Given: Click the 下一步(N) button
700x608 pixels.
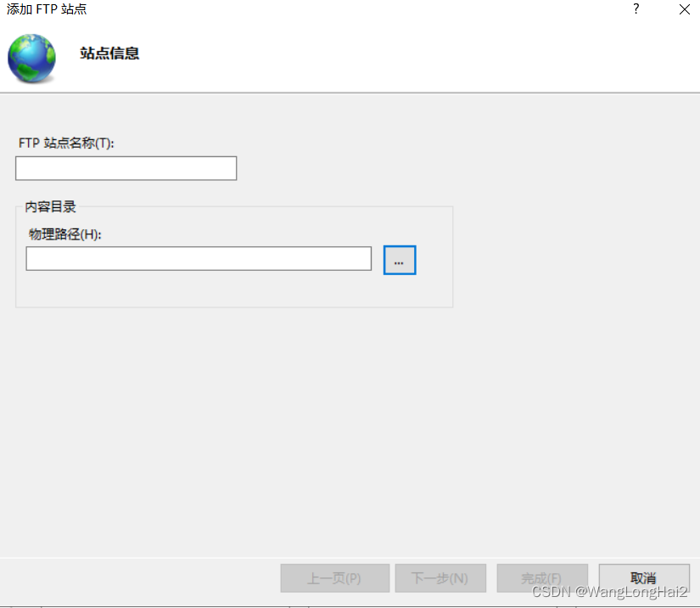Looking at the screenshot, I should pos(440,577).
